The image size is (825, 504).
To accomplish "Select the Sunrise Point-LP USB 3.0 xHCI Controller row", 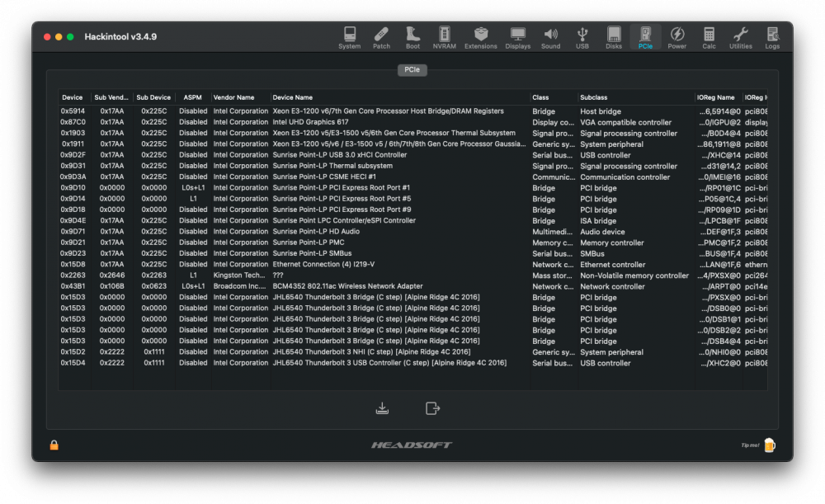I will (x=413, y=155).
